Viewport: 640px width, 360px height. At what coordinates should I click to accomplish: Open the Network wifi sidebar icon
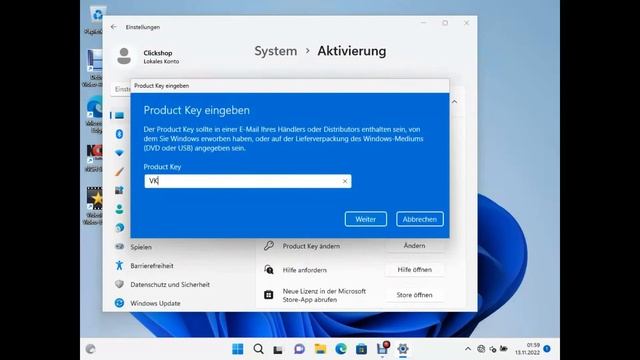[x=119, y=153]
